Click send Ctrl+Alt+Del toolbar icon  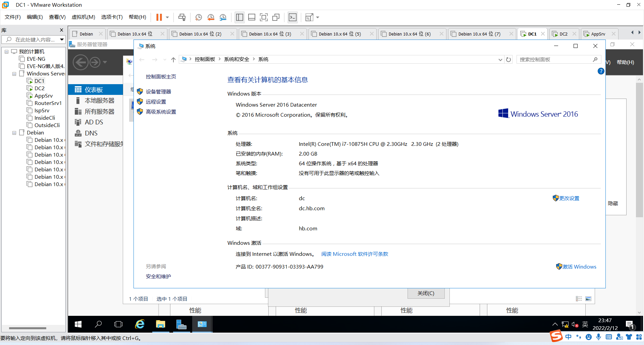click(182, 17)
